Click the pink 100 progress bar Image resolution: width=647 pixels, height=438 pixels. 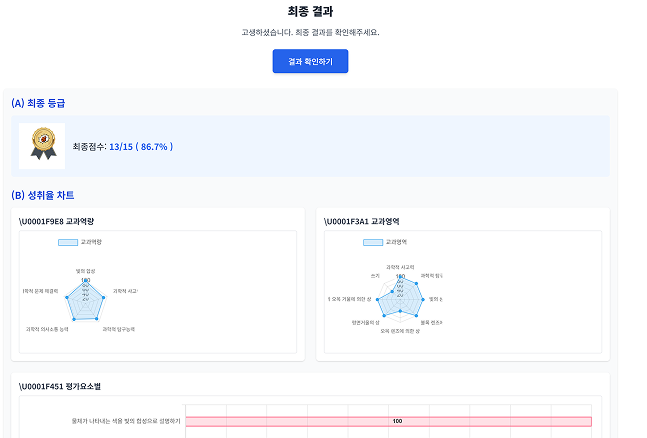(x=388, y=421)
